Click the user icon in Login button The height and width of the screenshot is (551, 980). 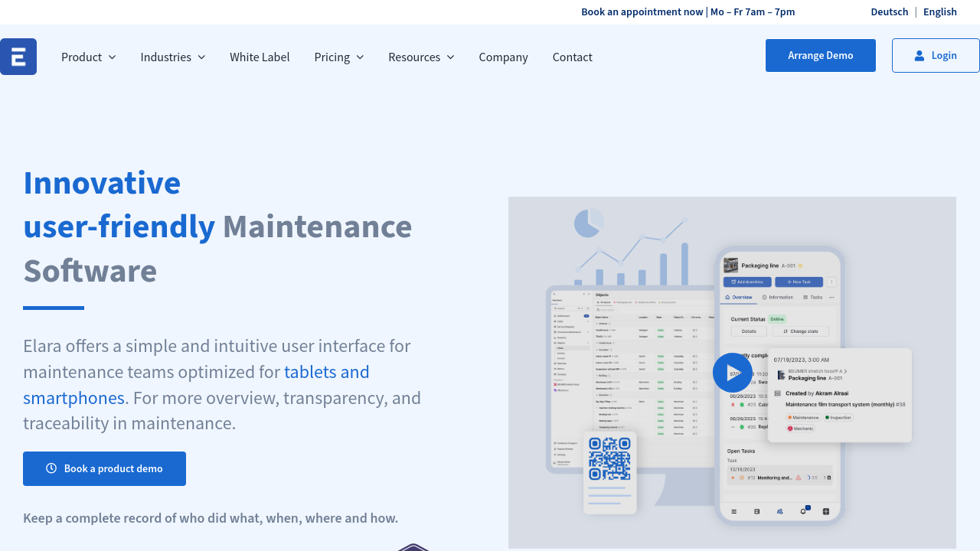[x=919, y=56]
